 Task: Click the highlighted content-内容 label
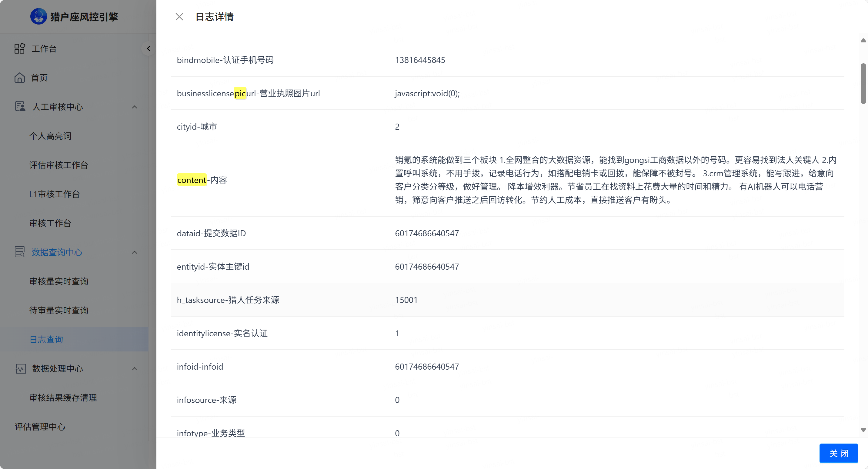pyautogui.click(x=202, y=180)
